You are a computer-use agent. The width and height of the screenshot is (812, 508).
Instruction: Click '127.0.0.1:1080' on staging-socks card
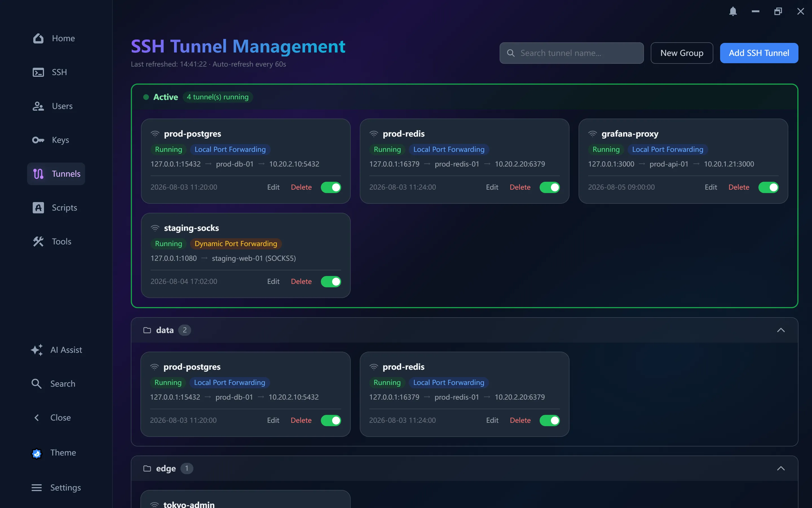coord(173,258)
